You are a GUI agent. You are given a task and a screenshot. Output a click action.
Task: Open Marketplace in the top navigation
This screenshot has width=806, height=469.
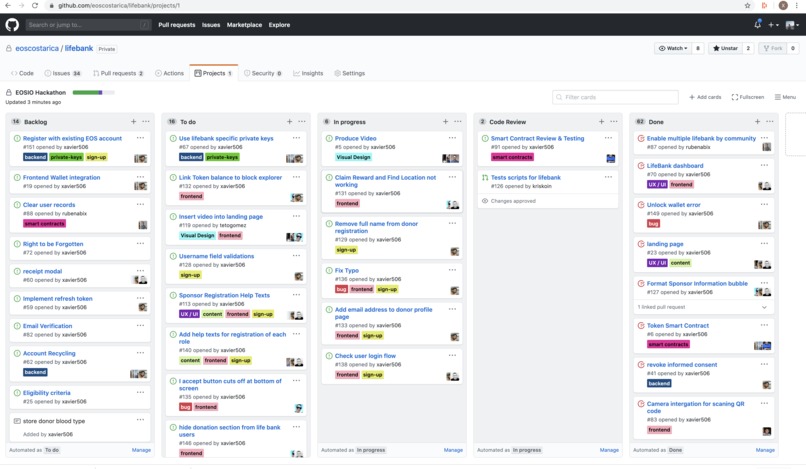tap(244, 25)
